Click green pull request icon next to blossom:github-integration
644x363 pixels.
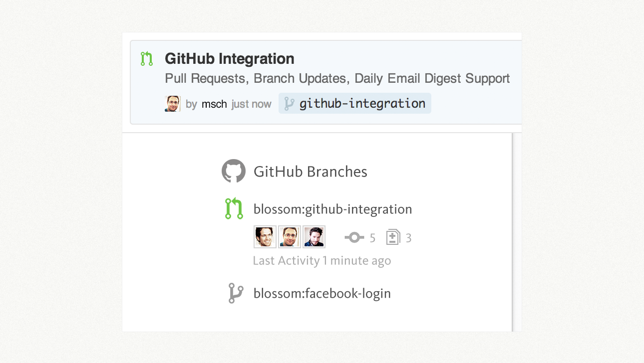[234, 208]
